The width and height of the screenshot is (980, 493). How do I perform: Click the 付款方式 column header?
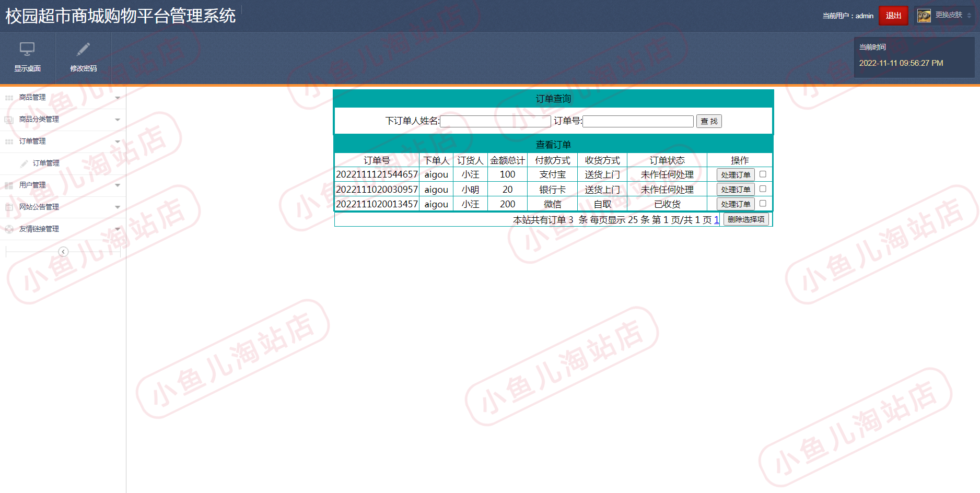coord(552,160)
